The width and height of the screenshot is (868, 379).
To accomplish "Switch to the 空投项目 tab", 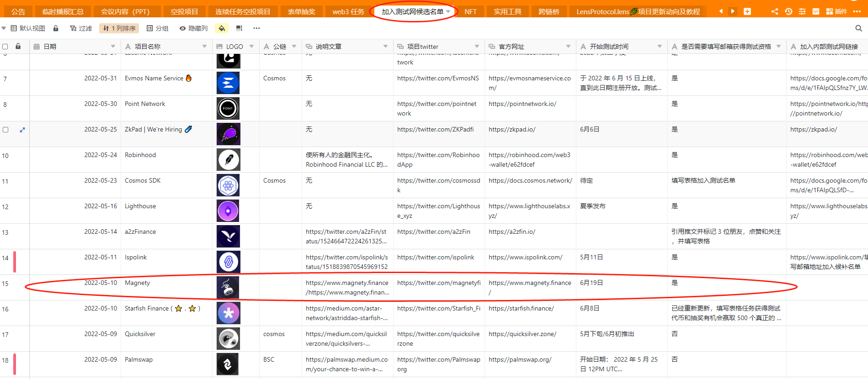I will (x=184, y=11).
